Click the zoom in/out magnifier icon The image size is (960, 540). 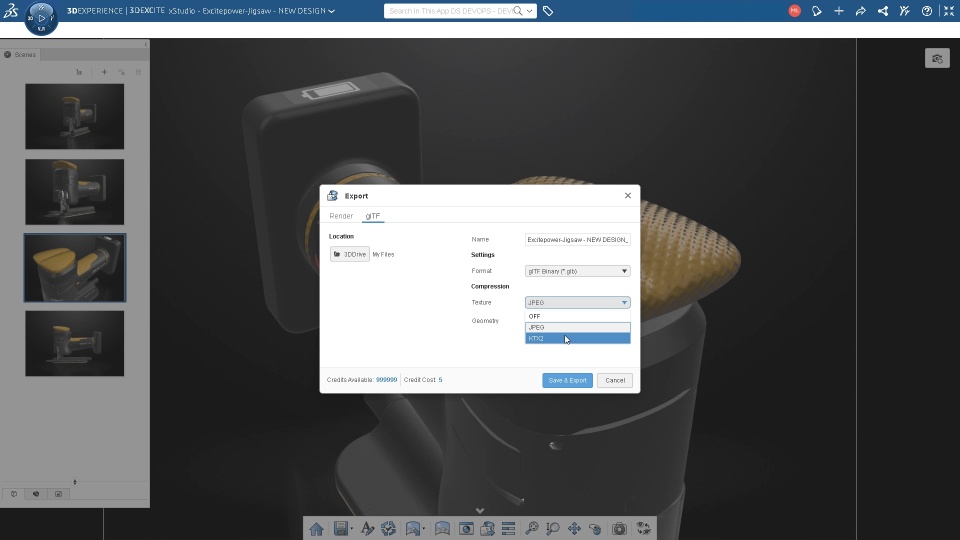point(553,529)
